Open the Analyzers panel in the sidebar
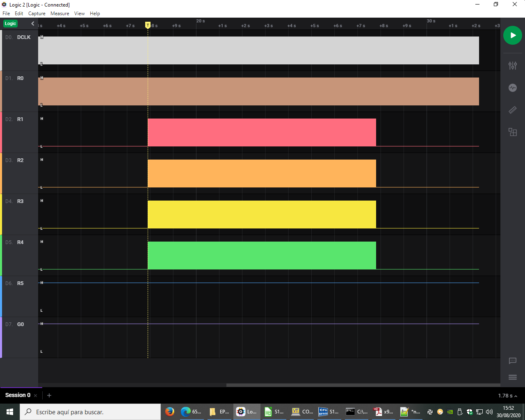The height and width of the screenshot is (420, 525). (512, 88)
